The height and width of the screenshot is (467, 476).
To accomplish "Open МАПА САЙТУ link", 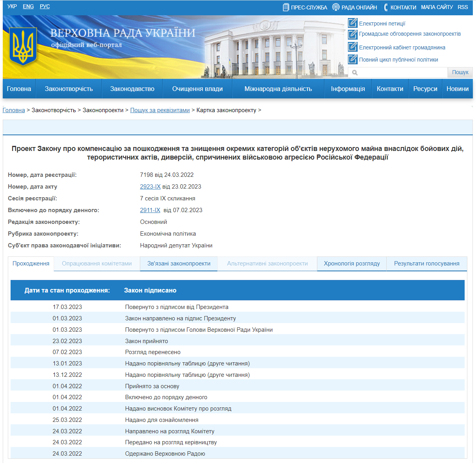I will (437, 7).
